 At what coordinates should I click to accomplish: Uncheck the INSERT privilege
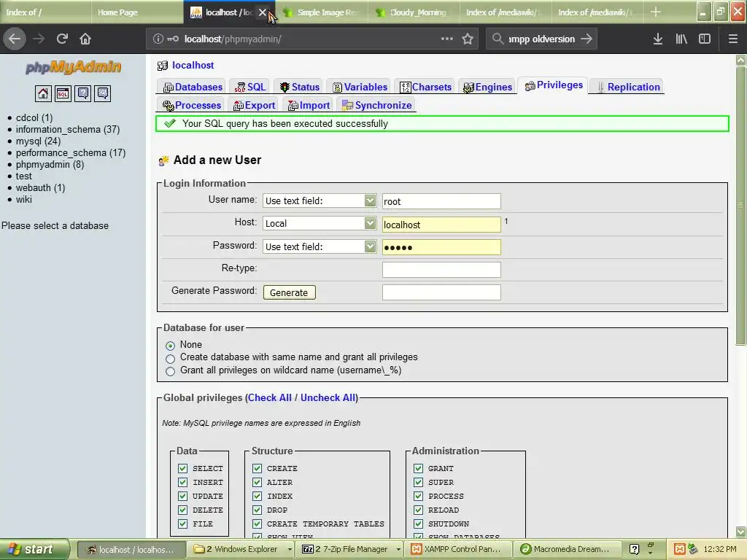pos(182,483)
